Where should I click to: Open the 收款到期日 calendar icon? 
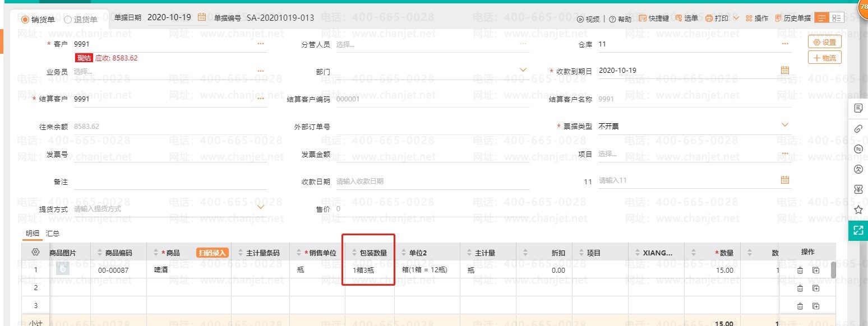pyautogui.click(x=785, y=71)
